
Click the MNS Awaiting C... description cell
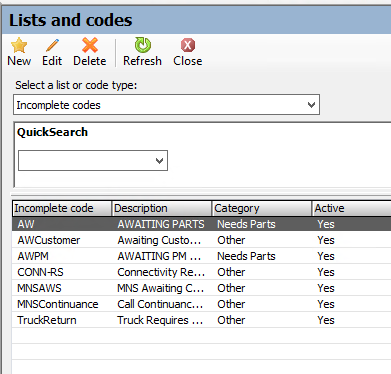pos(160,288)
